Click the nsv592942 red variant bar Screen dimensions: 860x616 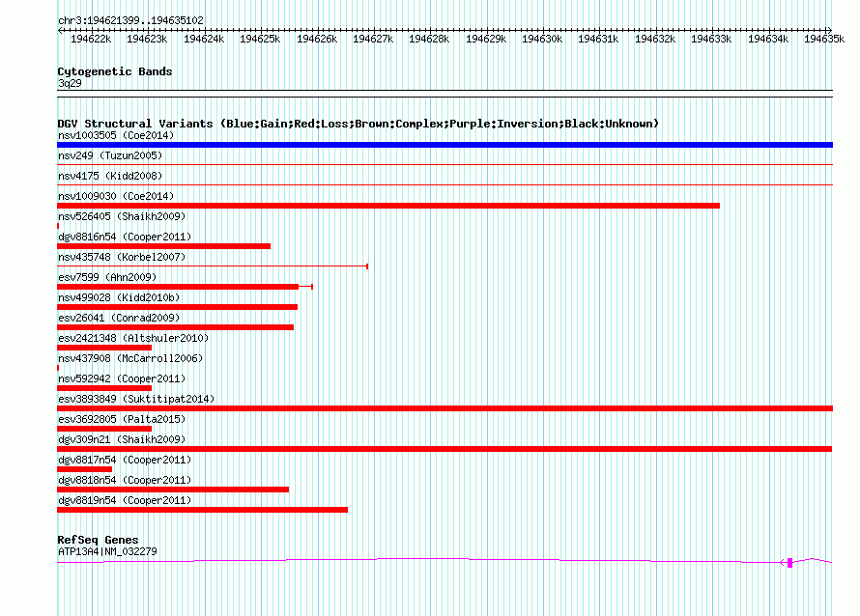[x=104, y=388]
